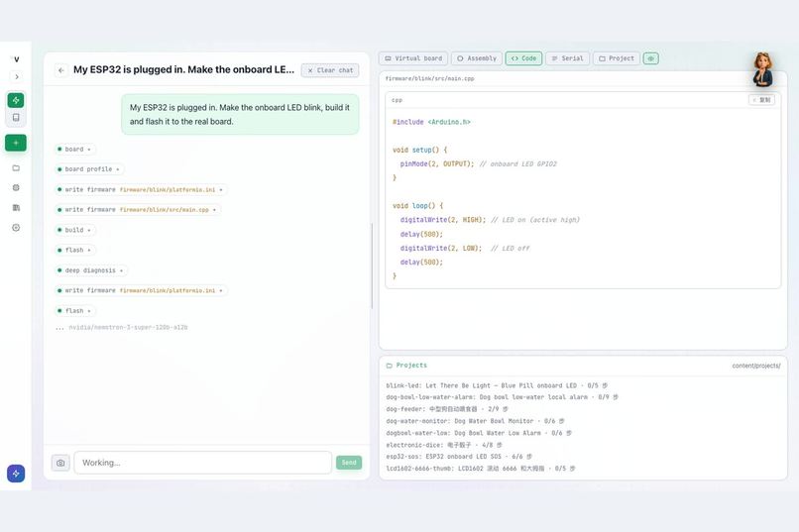Toggle the eye preview button after Project tab
Viewport: 799px width, 532px height.
coord(650,58)
